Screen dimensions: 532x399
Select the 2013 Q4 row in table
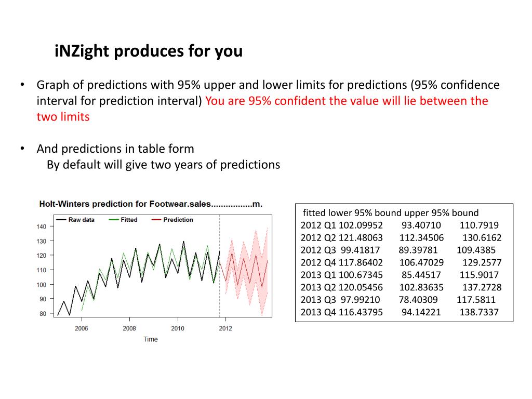tap(400, 312)
